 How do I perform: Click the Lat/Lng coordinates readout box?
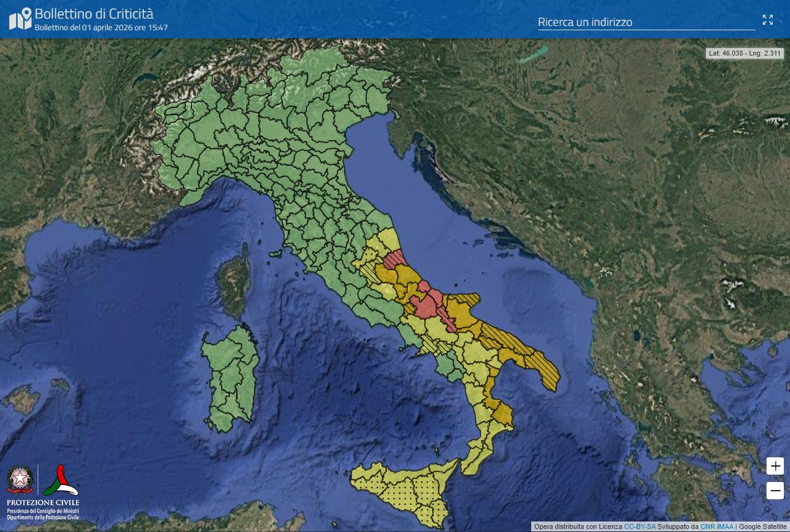tap(745, 53)
